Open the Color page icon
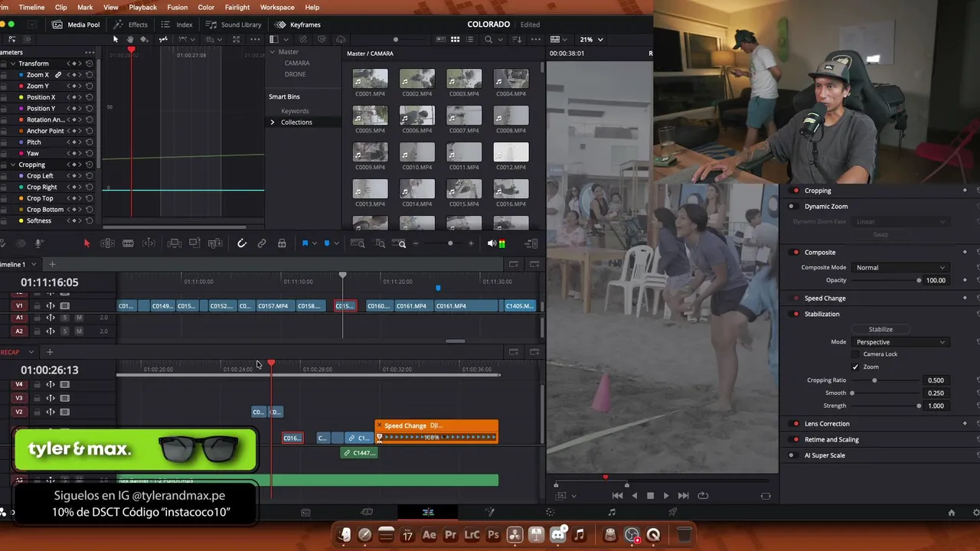980x551 pixels. click(550, 512)
